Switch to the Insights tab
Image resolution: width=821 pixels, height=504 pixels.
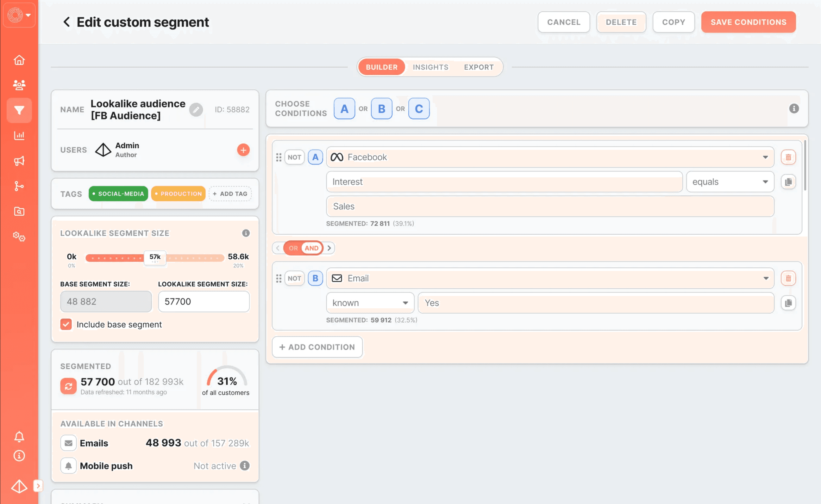(x=430, y=67)
